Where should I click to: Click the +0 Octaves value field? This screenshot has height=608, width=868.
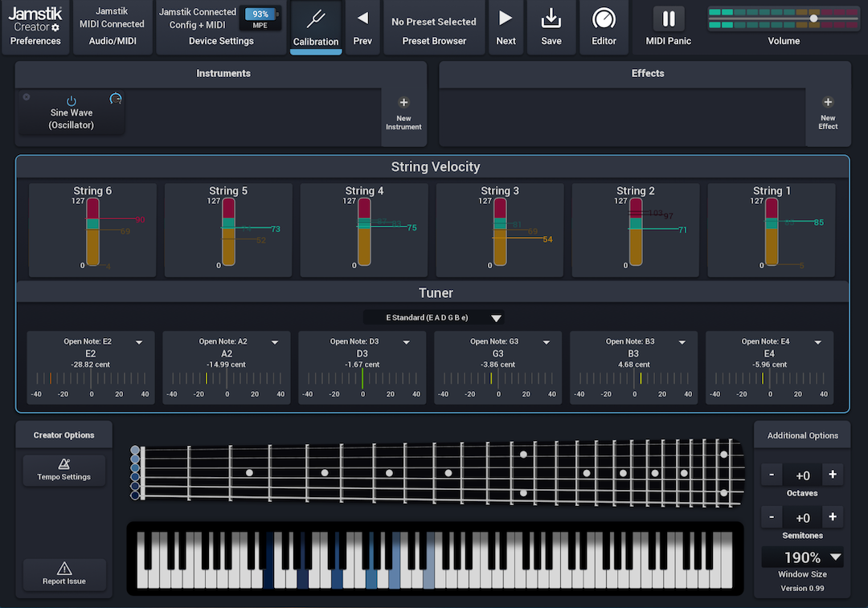(x=802, y=475)
